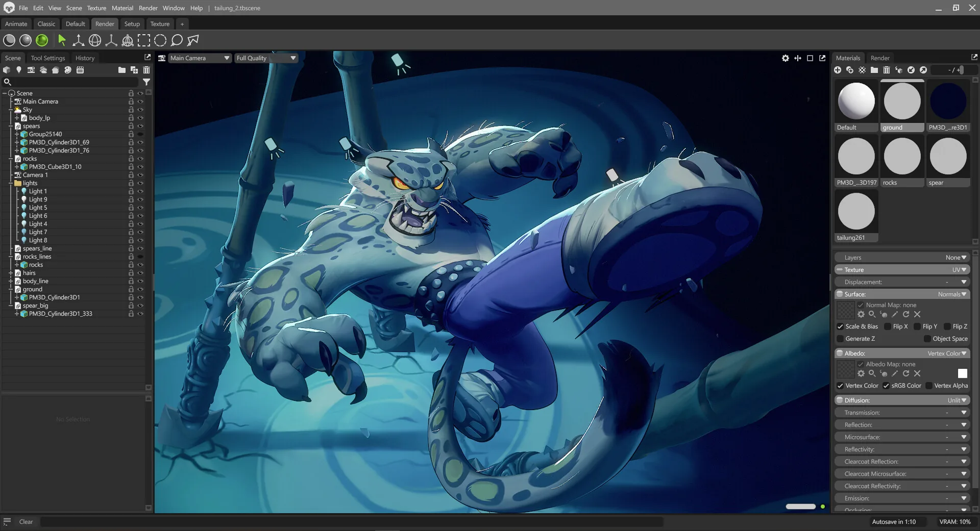Open the Texture menu in menu bar
Viewport: 980px width, 531px height.
pos(96,8)
